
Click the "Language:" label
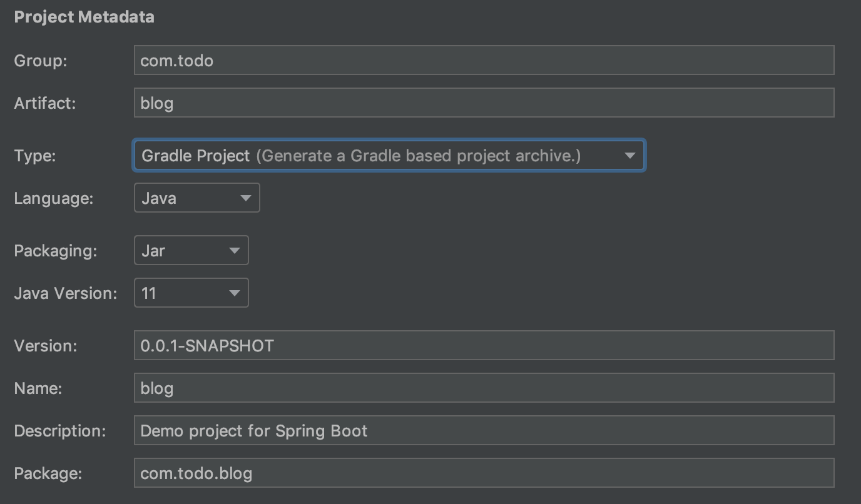(53, 198)
